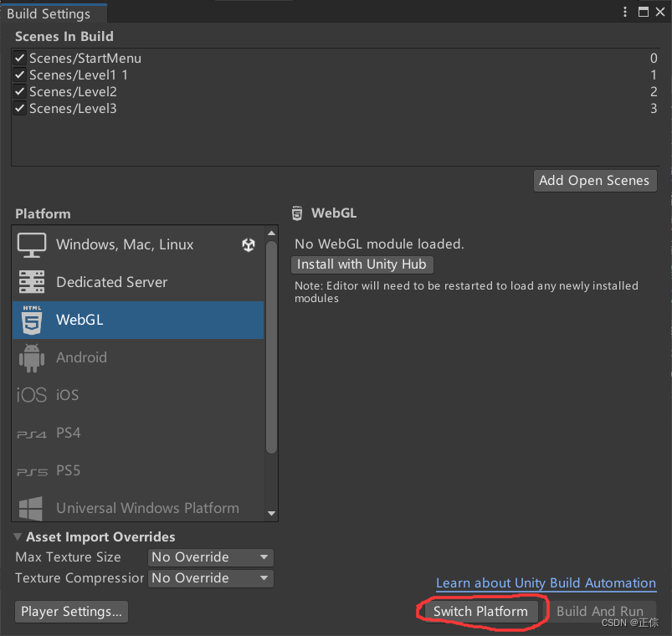The width and height of the screenshot is (672, 636).
Task: Click the Windows, Mac, Linux monitor icon
Action: pos(32,244)
